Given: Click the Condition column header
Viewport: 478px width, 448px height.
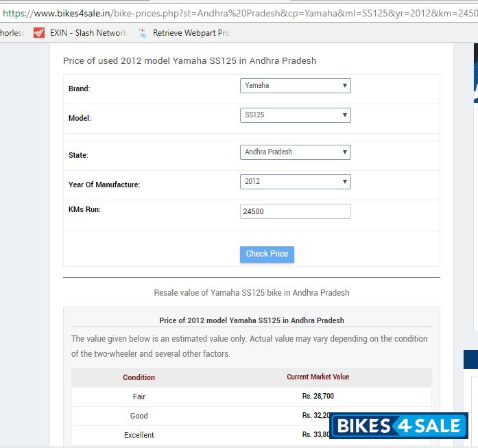Looking at the screenshot, I should pyautogui.click(x=139, y=377).
